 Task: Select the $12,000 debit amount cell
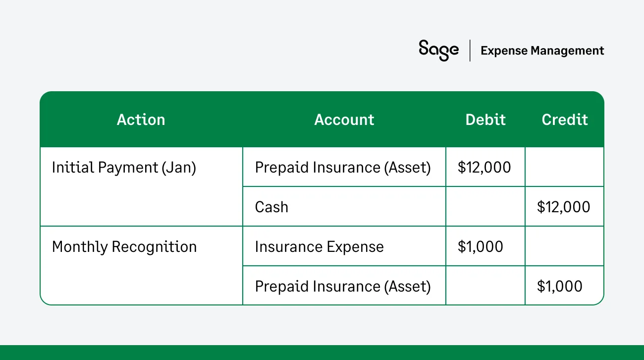484,168
